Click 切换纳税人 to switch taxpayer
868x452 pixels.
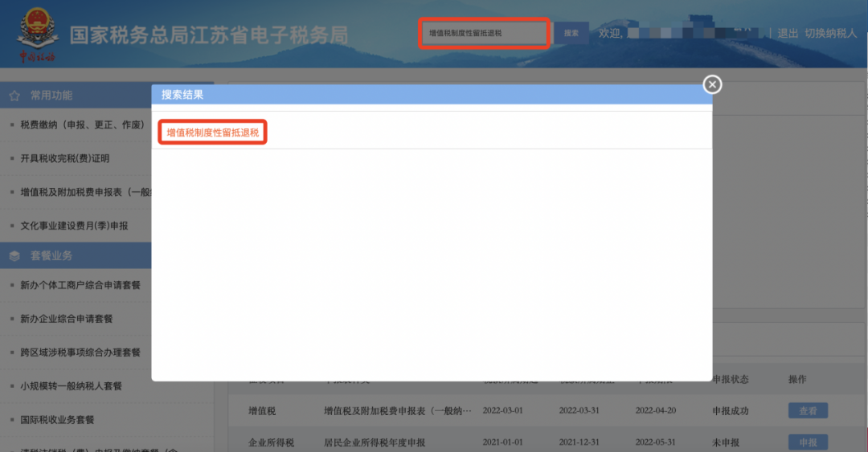point(830,33)
